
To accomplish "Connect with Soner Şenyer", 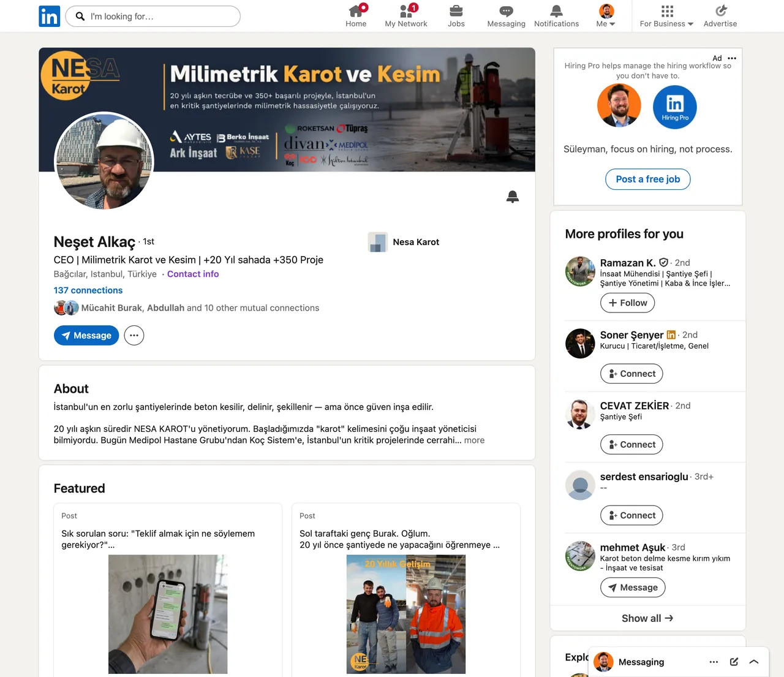I will 631,374.
